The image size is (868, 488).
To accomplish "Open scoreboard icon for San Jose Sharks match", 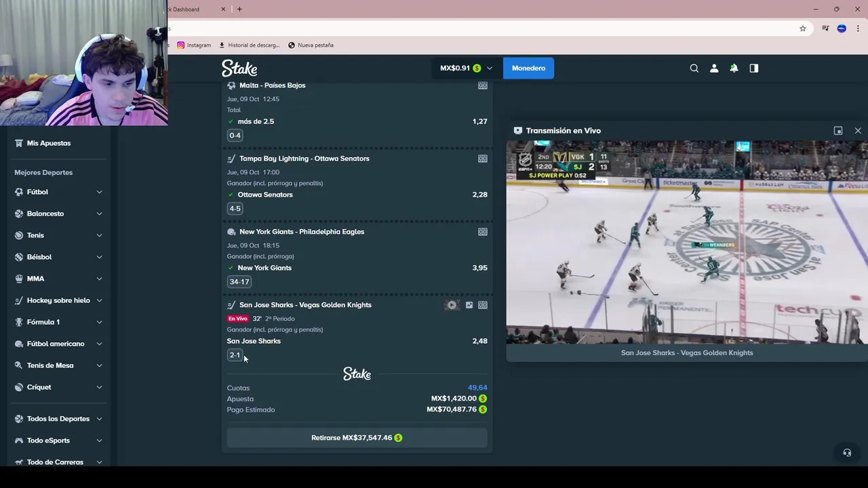I will tap(482, 305).
